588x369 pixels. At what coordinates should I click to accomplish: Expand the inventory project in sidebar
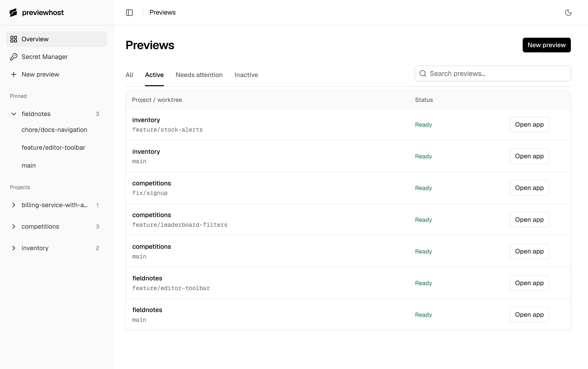click(14, 248)
